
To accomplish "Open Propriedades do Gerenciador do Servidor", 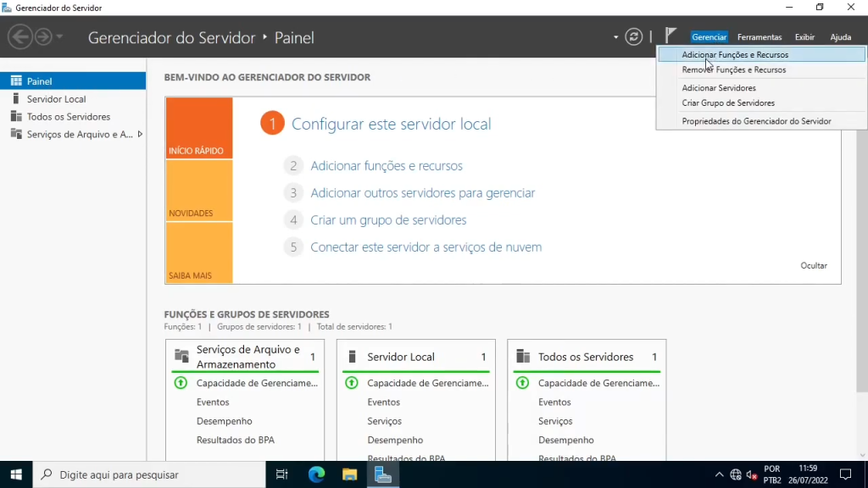I will coord(762,121).
